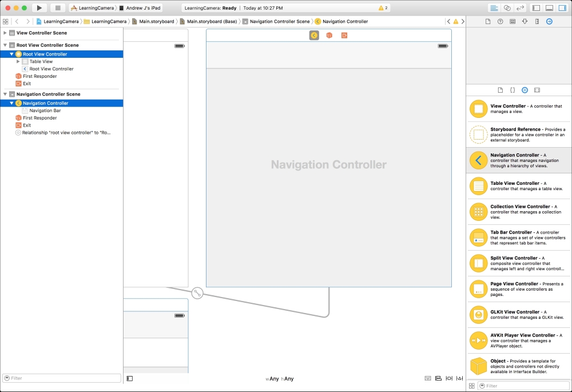Click Main.storyboard in the jump bar
The image size is (572, 392).
pos(156,21)
